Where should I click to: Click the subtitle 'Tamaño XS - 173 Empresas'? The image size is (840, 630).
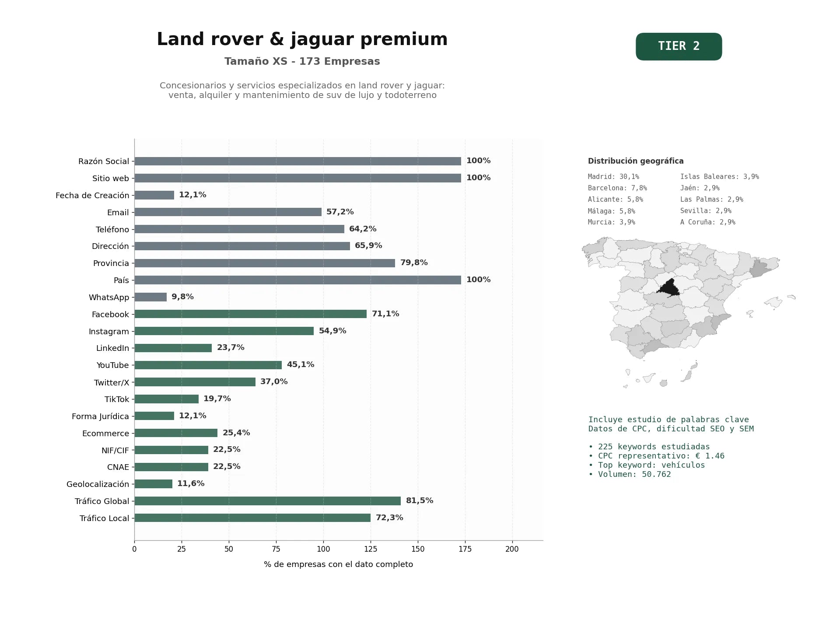[x=302, y=61]
